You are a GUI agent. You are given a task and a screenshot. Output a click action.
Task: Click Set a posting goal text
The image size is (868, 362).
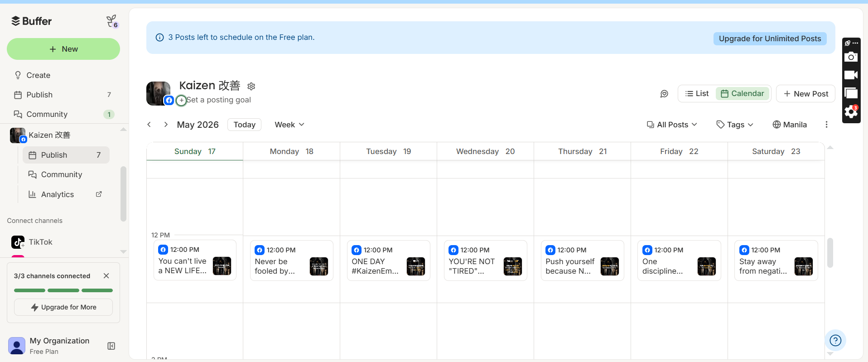tap(219, 100)
